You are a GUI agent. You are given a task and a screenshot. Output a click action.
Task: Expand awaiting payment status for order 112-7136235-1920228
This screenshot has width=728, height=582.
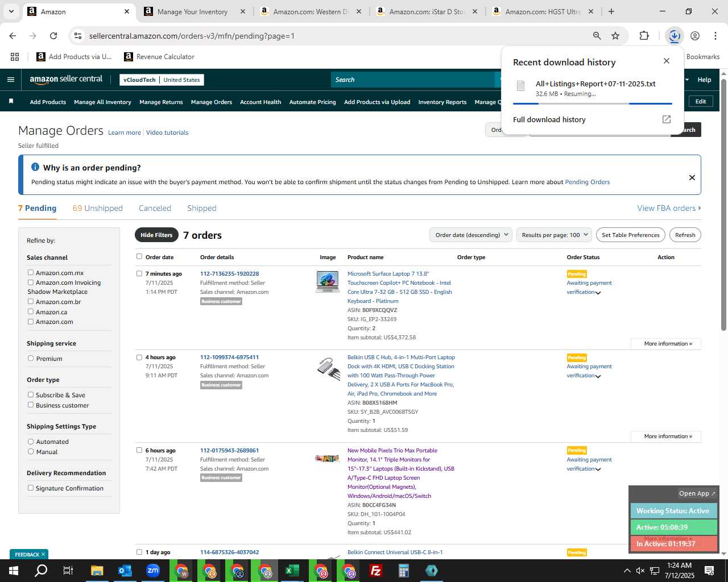[x=598, y=293]
